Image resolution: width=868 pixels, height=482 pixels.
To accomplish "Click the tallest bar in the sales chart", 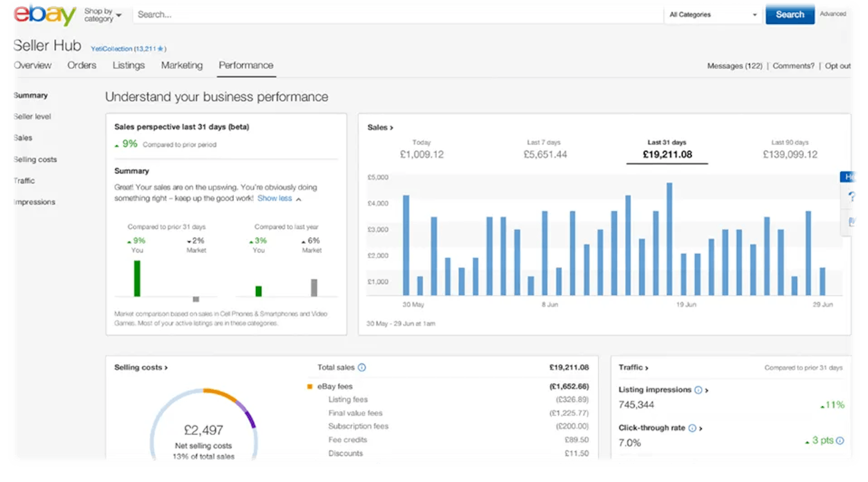I will (670, 239).
